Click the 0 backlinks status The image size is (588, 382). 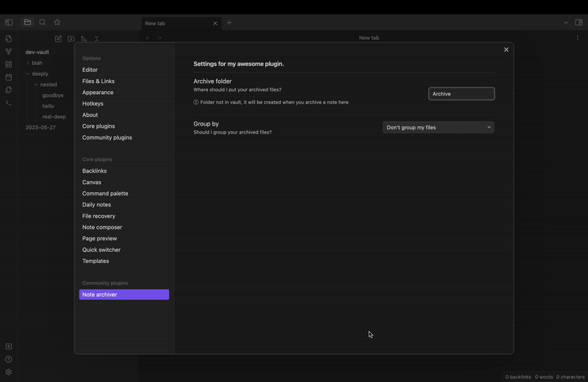tap(518, 377)
